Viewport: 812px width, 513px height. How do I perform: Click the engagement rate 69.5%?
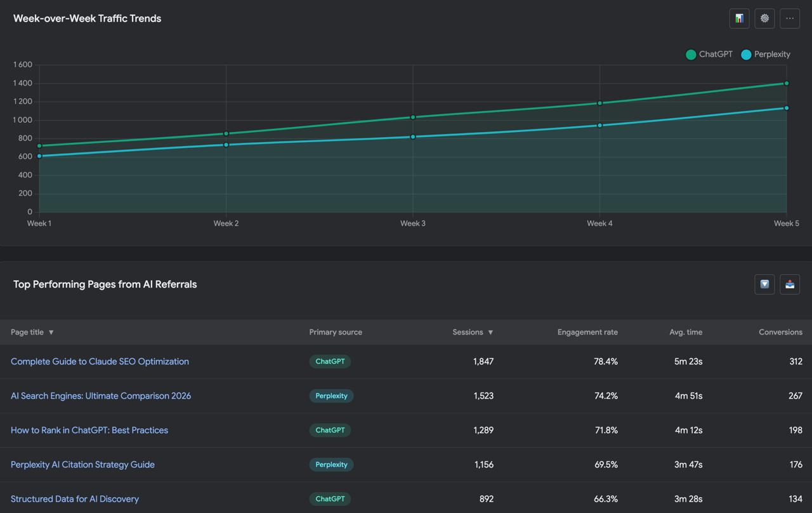tap(606, 464)
